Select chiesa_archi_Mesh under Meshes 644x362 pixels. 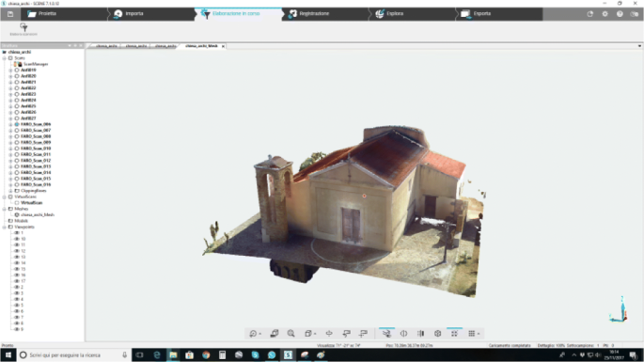(x=38, y=215)
